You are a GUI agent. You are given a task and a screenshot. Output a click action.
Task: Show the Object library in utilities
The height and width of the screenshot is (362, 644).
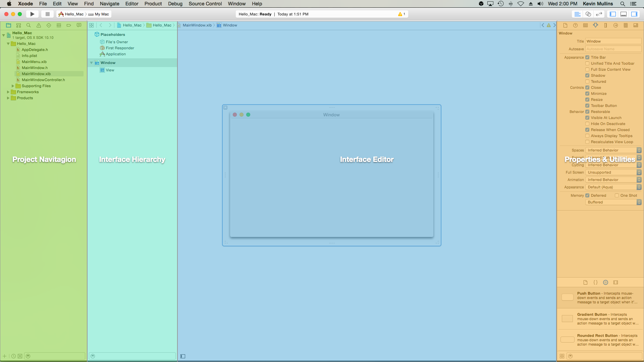point(606,283)
